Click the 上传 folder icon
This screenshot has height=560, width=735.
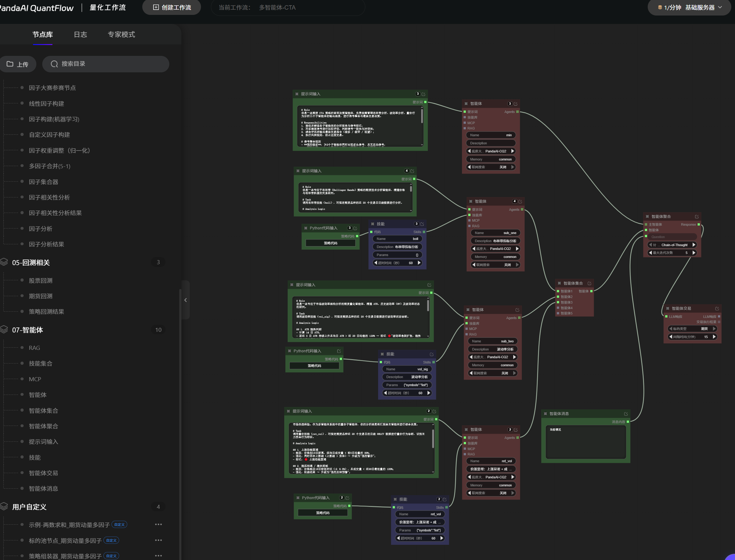10,64
